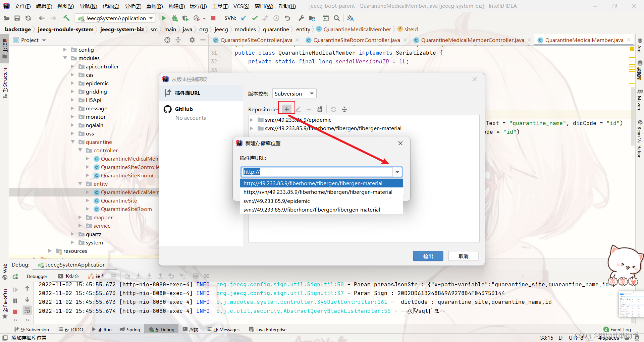The height and width of the screenshot is (342, 644).
Task: Click the Run application green play icon
Action: tap(164, 18)
